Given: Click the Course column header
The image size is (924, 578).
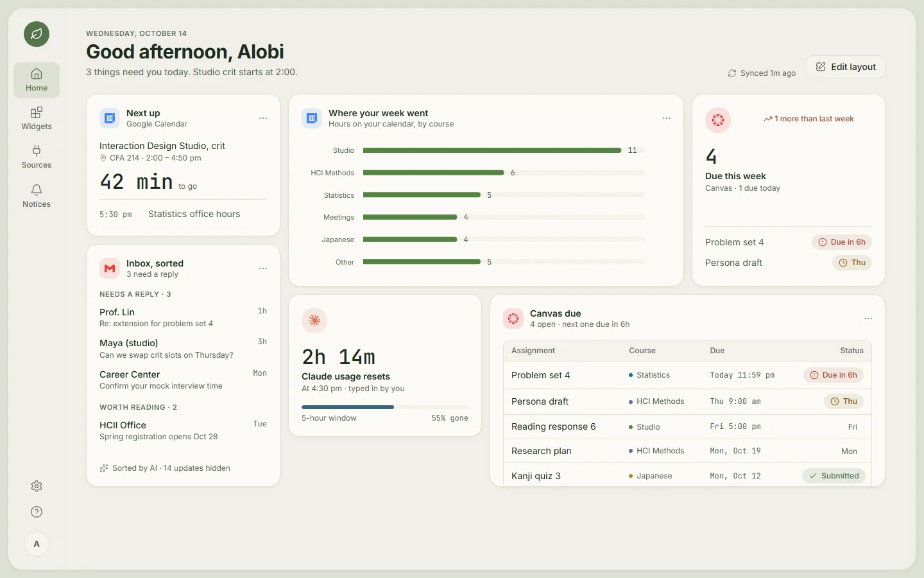Looking at the screenshot, I should (x=642, y=351).
